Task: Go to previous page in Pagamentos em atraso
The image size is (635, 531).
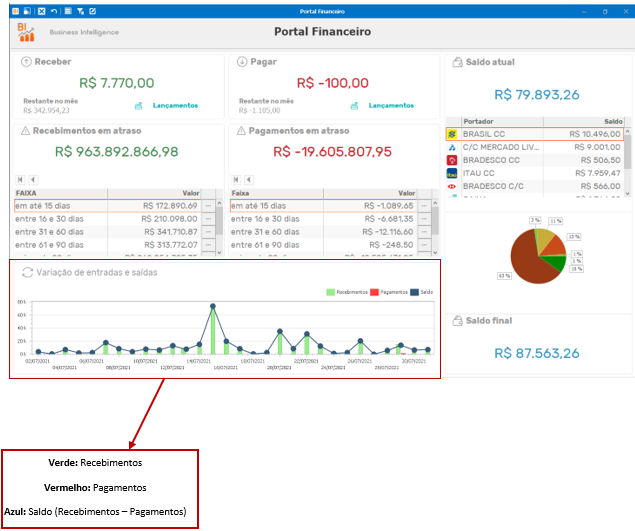Action: click(249, 179)
